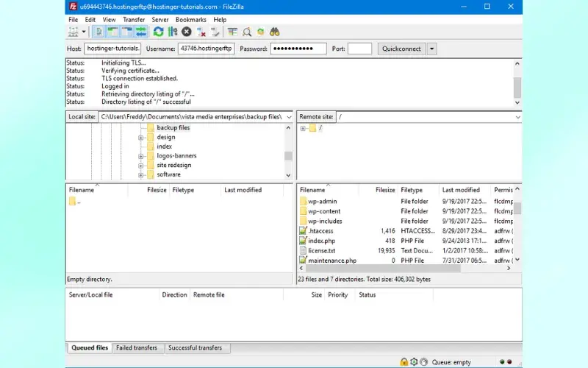Open the Site Manager icon
Viewport: 588px width, 368px height.
tap(73, 32)
